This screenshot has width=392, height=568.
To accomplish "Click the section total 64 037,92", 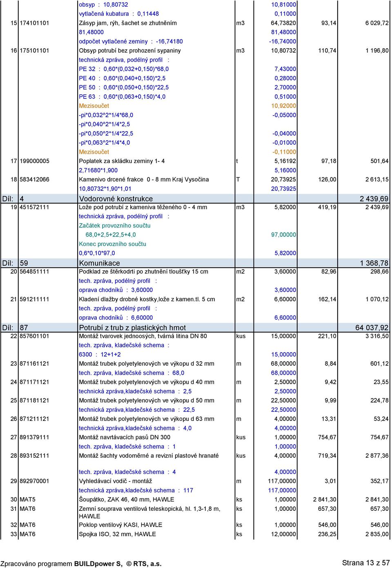I will (x=372, y=328).
